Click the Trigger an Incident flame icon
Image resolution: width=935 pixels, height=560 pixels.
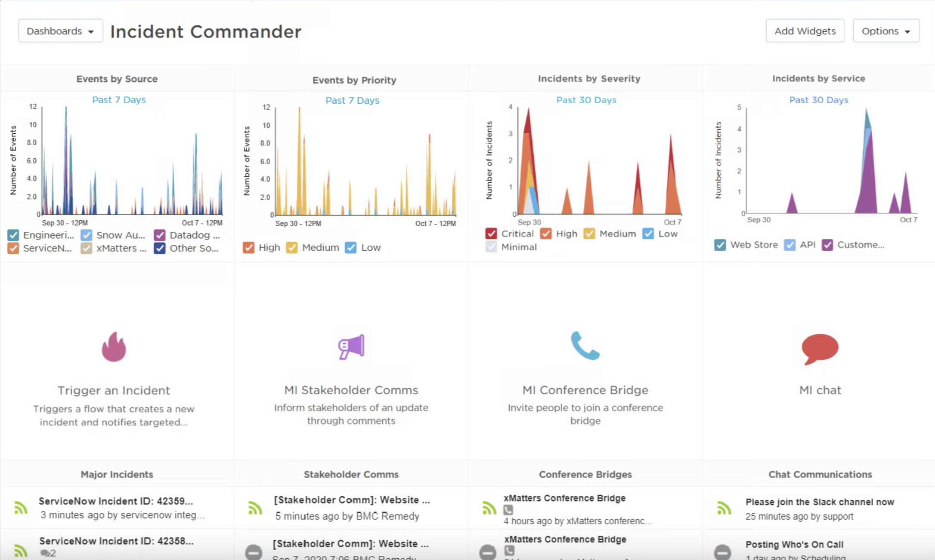[x=114, y=347]
